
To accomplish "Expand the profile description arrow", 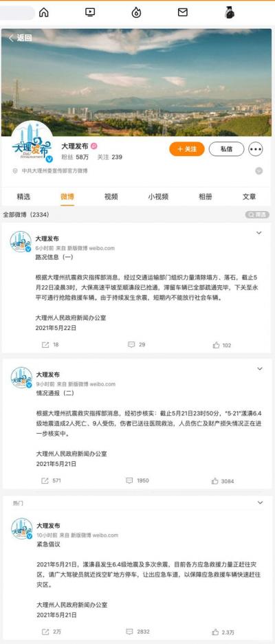I will [258, 171].
